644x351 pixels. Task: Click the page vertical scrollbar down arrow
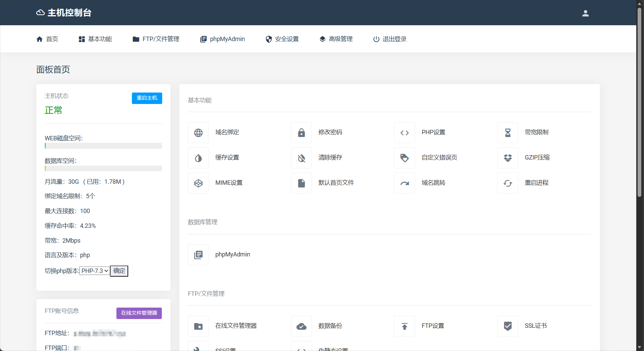[x=639, y=347]
